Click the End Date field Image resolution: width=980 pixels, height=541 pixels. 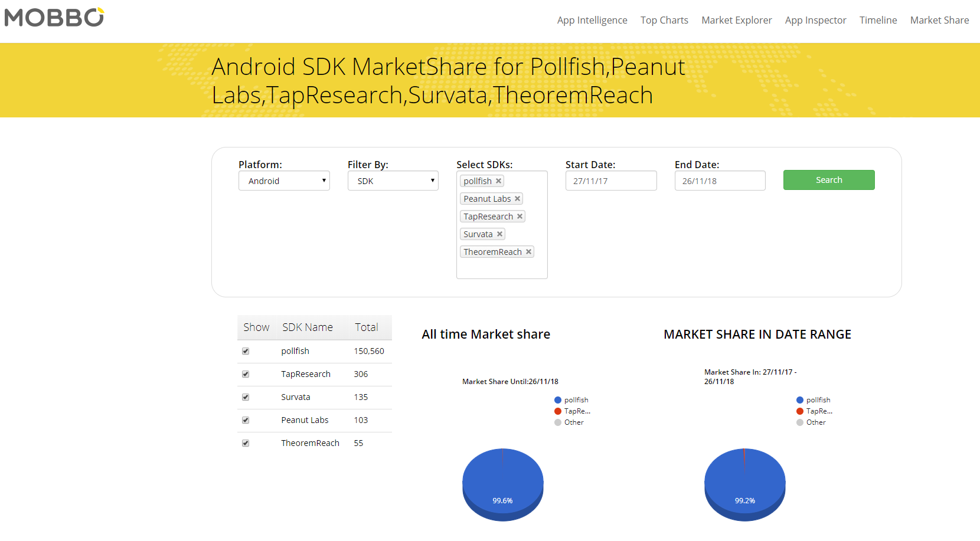click(x=720, y=181)
